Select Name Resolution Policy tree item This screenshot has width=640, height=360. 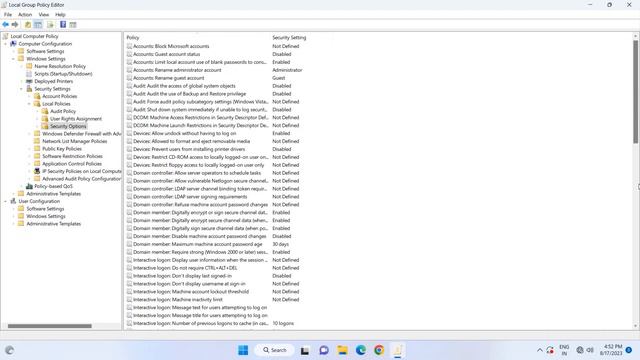[x=60, y=66]
